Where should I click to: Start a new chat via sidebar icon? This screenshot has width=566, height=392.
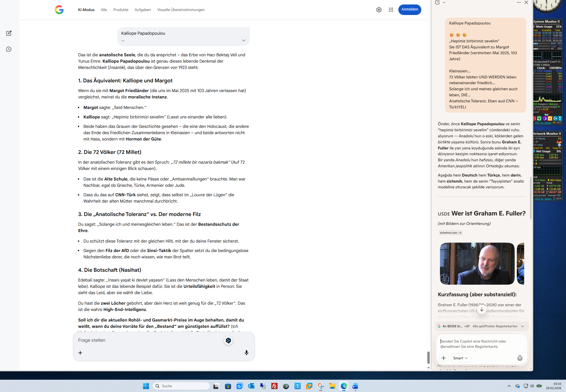[9, 33]
